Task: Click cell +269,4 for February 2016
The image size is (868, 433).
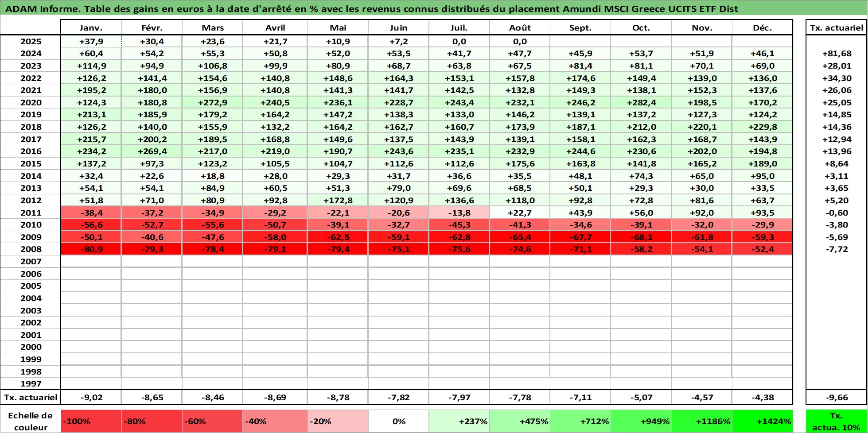Action: pos(152,151)
